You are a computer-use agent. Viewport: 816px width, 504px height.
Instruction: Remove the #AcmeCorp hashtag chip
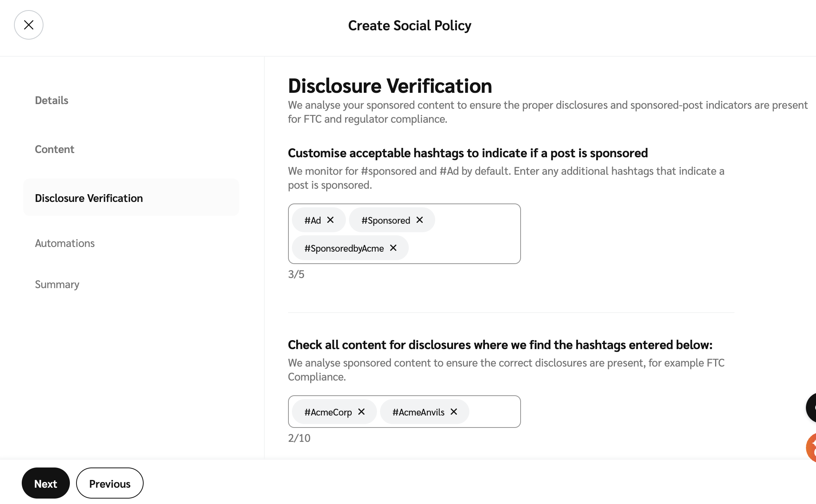tap(361, 412)
